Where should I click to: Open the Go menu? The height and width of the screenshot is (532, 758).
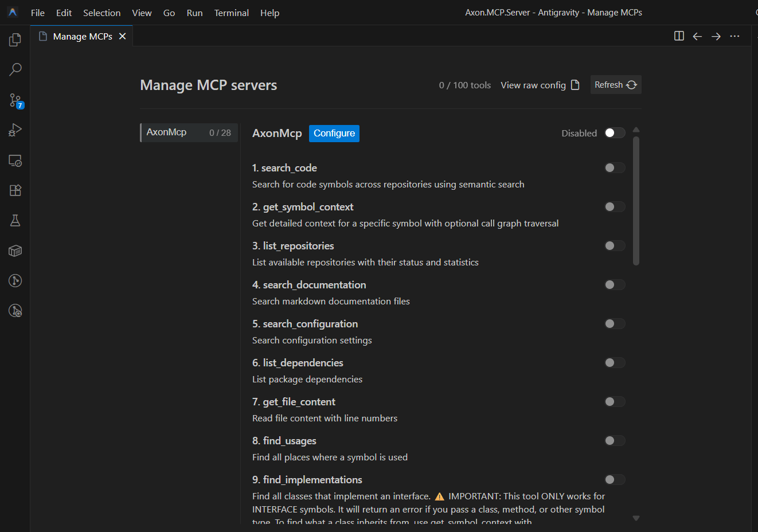(169, 13)
